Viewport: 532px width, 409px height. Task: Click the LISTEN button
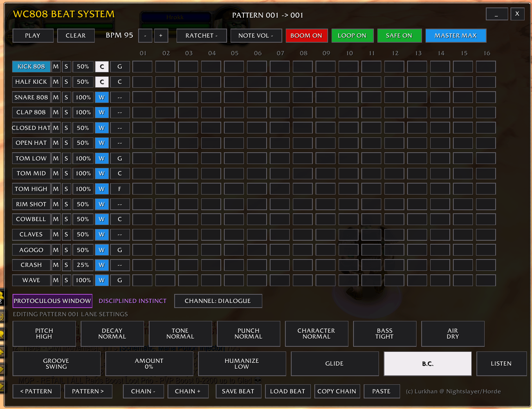click(x=501, y=364)
